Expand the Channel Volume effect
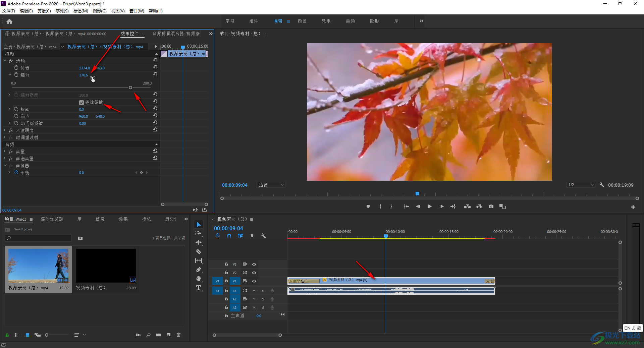Viewport: 644px width, 348px height. [5, 158]
